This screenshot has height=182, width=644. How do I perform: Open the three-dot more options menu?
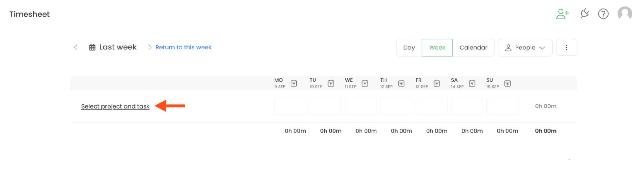click(x=566, y=47)
